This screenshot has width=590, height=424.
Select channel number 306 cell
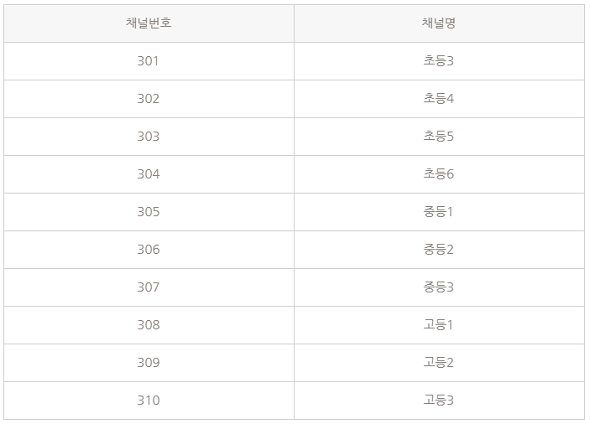coord(149,249)
